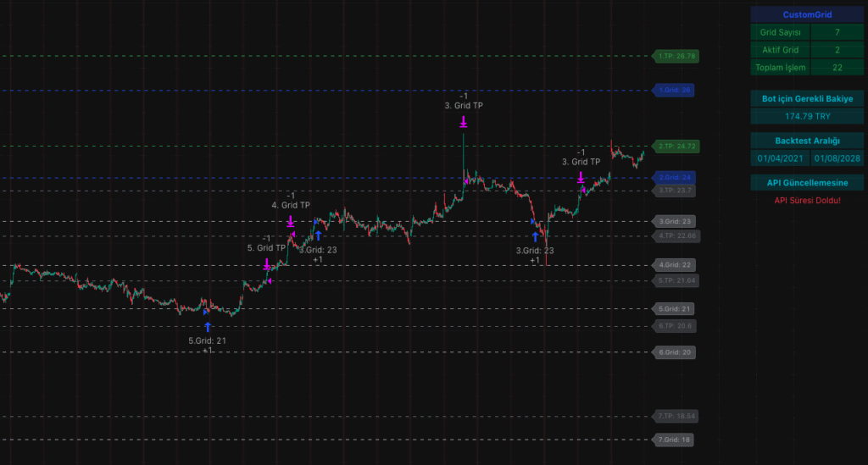Select the 4.Grid: 22 level label

click(676, 265)
